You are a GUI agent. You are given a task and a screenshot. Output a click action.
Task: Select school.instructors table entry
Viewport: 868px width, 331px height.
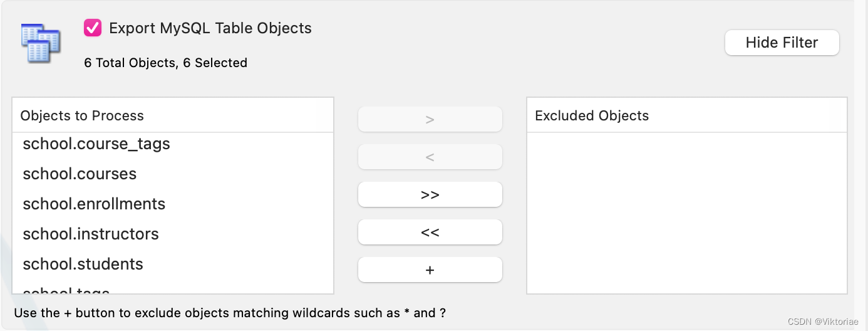point(173,234)
